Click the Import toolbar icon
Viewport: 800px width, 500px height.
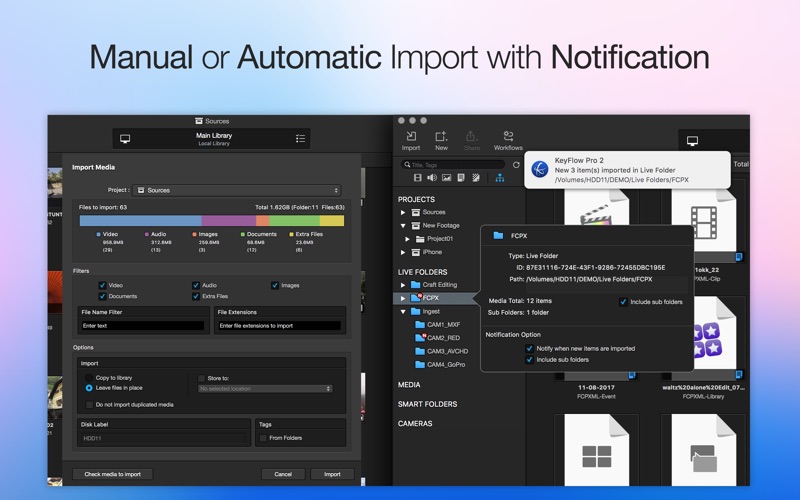(x=411, y=136)
